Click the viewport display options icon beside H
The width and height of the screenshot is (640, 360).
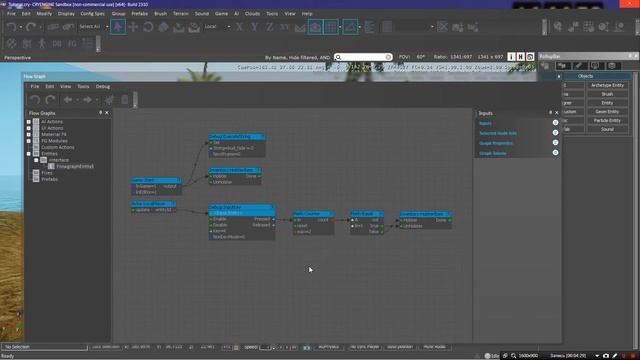point(530,57)
